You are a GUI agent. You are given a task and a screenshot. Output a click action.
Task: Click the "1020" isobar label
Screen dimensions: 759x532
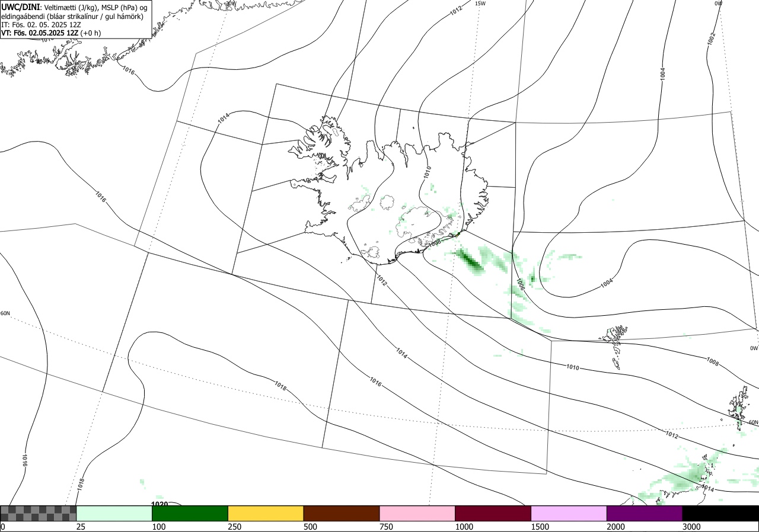pyautogui.click(x=159, y=504)
